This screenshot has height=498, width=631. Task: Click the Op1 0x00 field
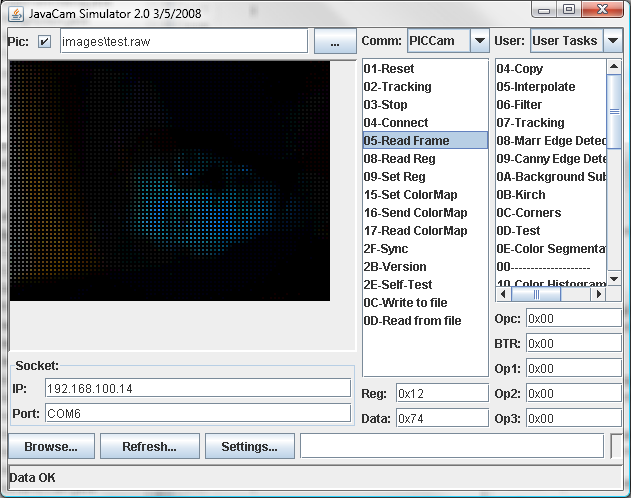pos(574,368)
